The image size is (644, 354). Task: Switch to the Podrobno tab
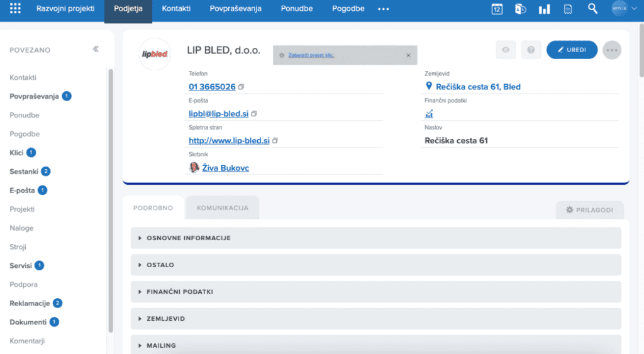click(x=153, y=207)
